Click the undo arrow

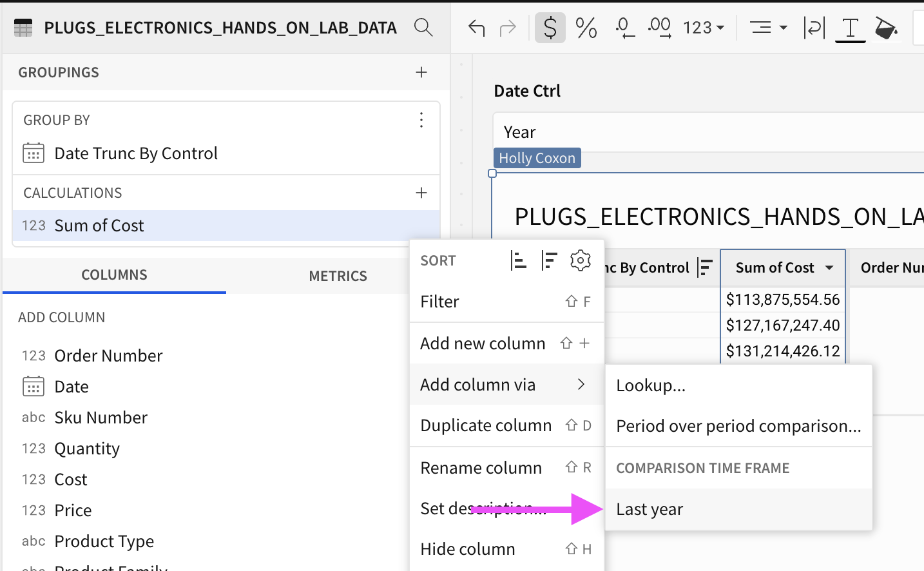click(476, 28)
